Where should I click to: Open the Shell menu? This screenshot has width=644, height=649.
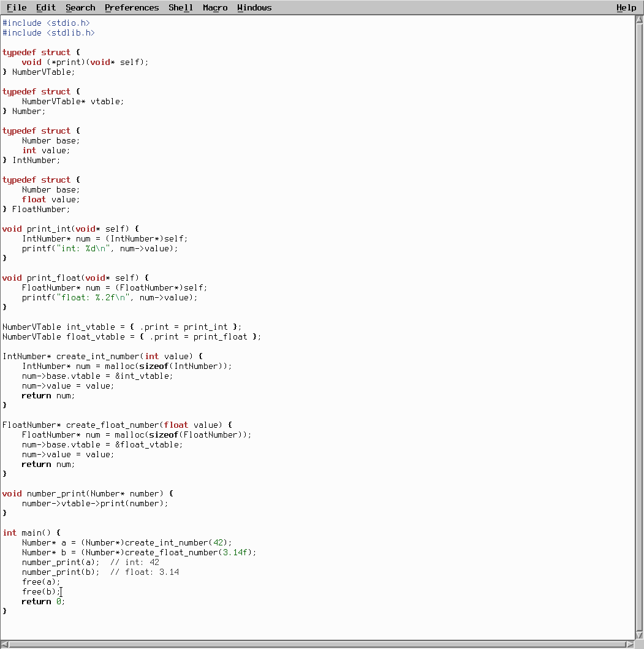tap(181, 7)
